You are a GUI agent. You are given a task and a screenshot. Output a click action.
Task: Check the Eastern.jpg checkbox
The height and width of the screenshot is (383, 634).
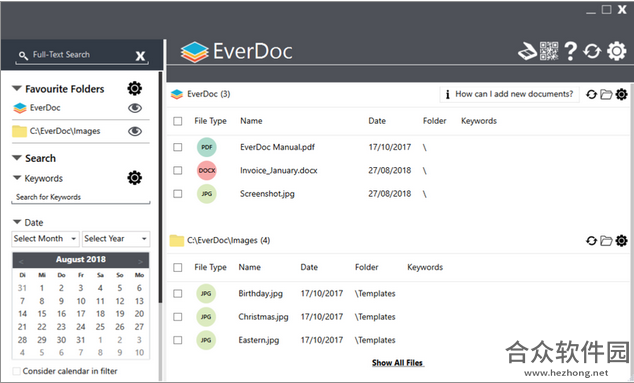(x=178, y=340)
